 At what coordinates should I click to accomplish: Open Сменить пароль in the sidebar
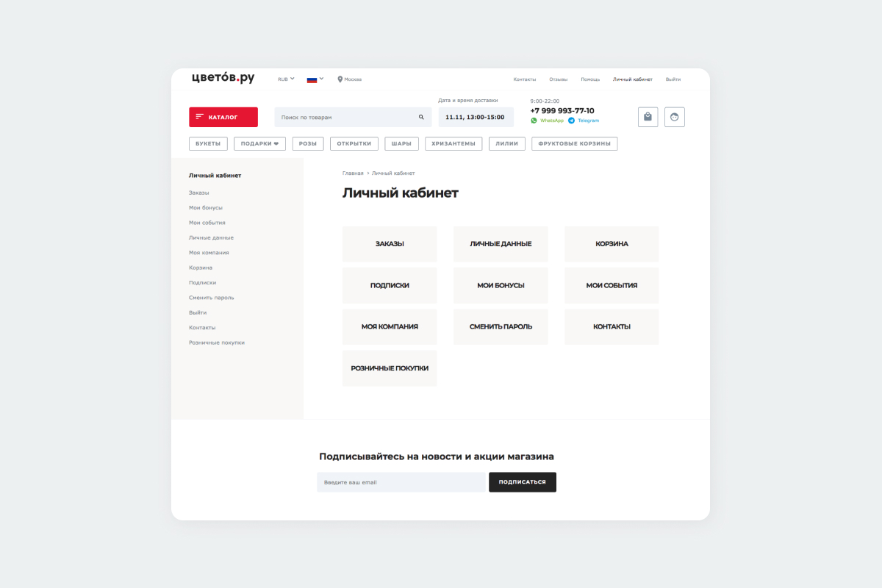pos(212,298)
